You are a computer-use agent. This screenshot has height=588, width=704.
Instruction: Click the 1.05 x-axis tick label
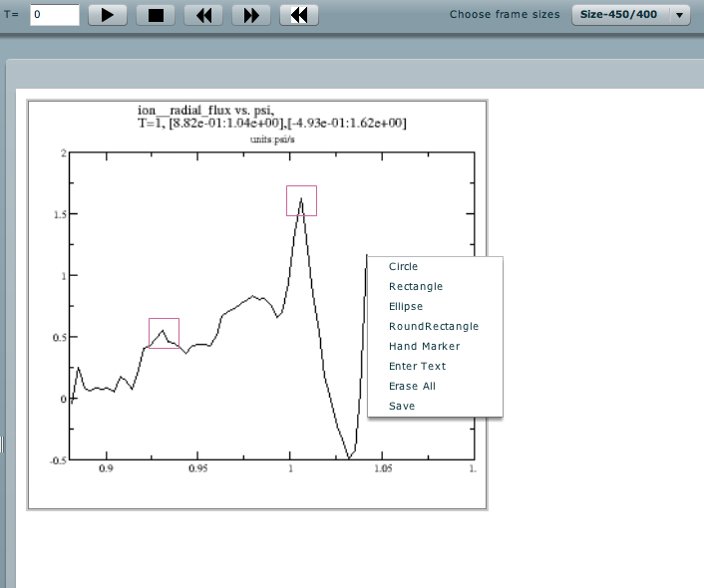tap(383, 468)
